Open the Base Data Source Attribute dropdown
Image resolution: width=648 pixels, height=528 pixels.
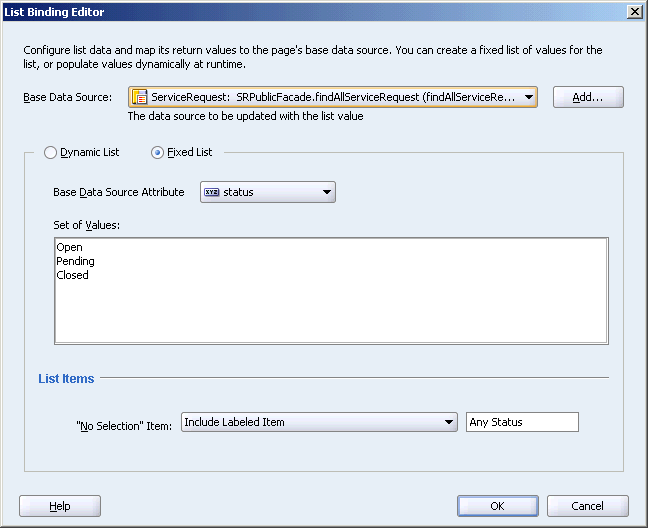coord(268,192)
